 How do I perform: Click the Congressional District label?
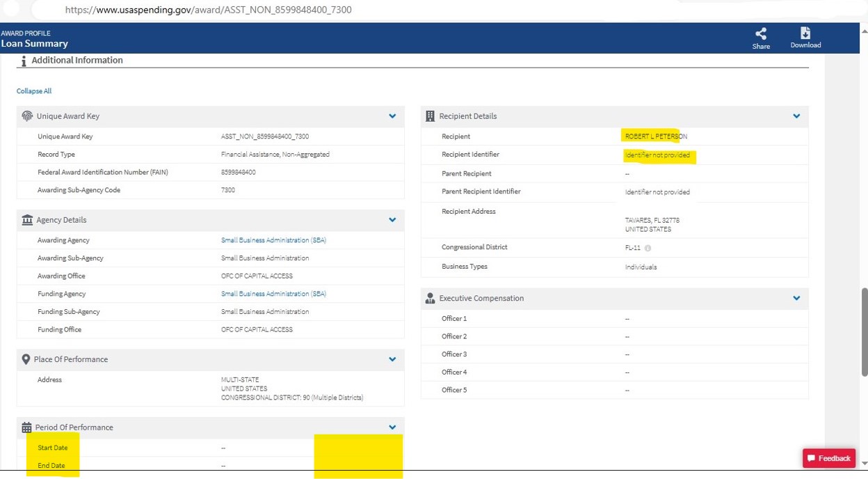[x=474, y=247]
